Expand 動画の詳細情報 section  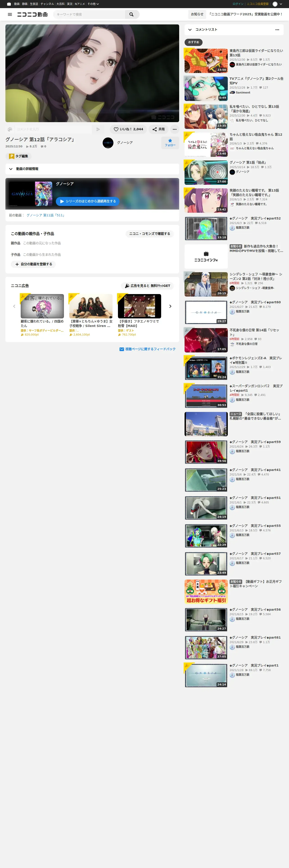92,169
